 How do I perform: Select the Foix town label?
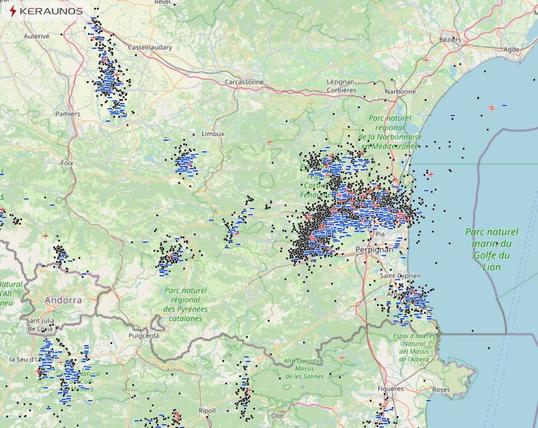[x=67, y=163]
